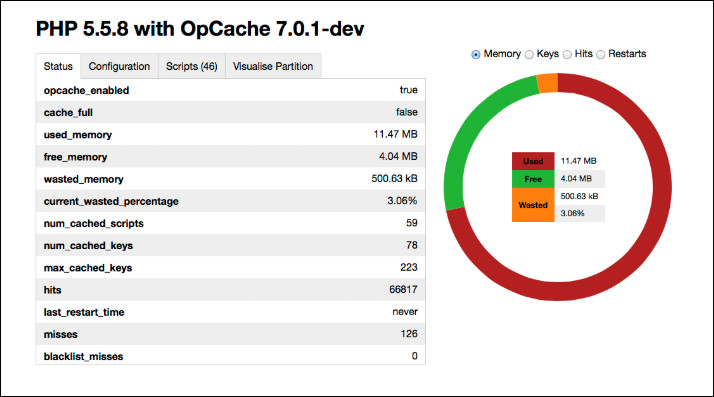Click the last_restart_time label

pyautogui.click(x=84, y=312)
